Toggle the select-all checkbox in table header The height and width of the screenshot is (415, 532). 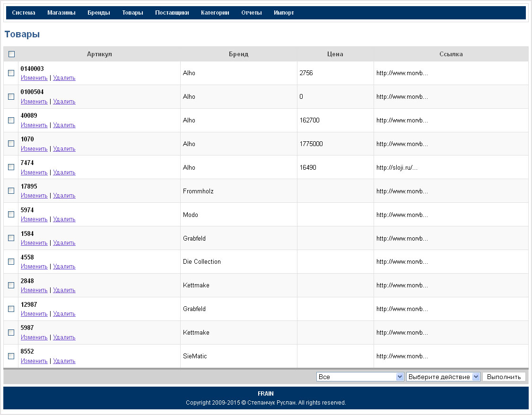tap(11, 54)
